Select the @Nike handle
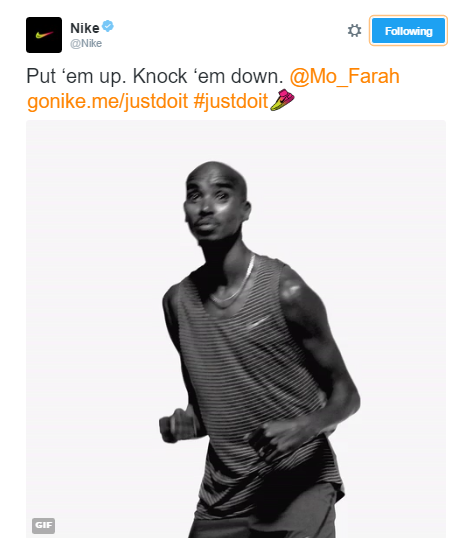 (x=86, y=44)
